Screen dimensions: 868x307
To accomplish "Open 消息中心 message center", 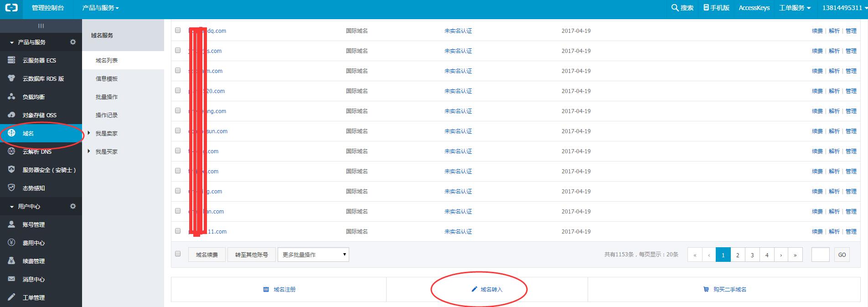I will [x=41, y=279].
